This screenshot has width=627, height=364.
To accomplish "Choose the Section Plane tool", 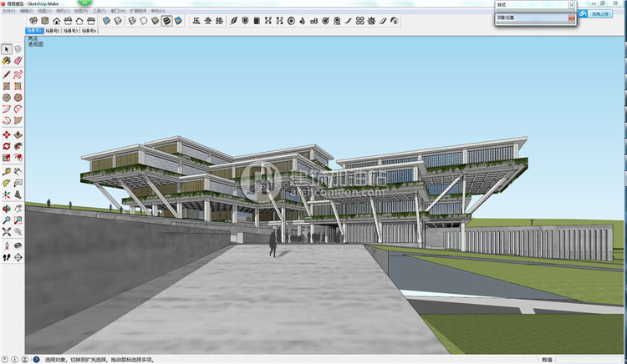I will tap(18, 257).
